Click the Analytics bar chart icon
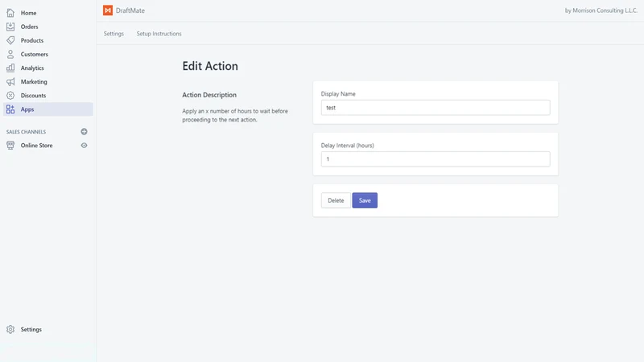This screenshot has height=362, width=644. pos(10,68)
